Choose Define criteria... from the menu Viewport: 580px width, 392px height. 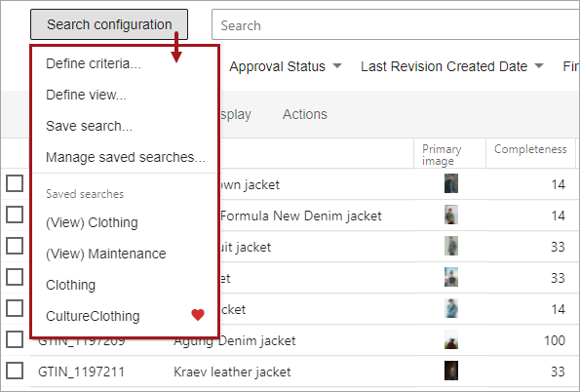click(94, 63)
